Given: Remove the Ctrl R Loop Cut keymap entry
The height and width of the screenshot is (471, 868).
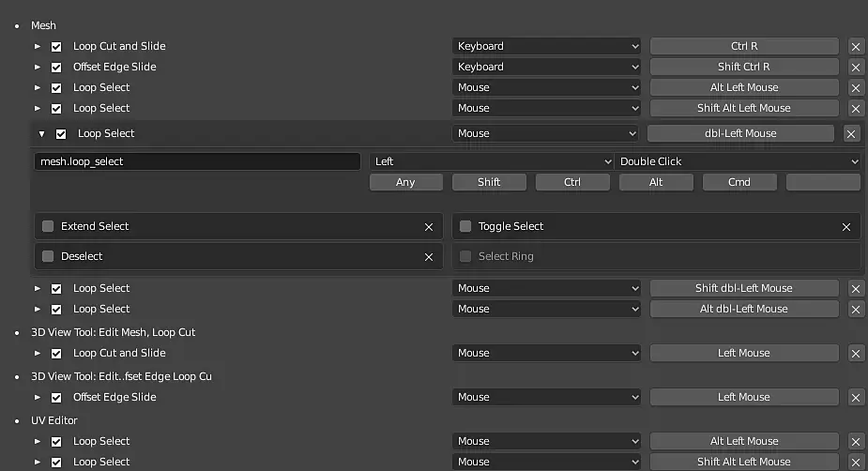Looking at the screenshot, I should click(x=856, y=46).
